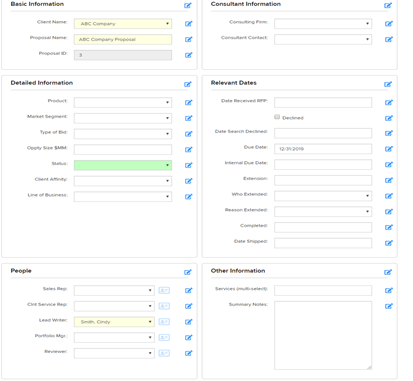Viewport: 413px width, 381px height.
Task: Open the Client Name dropdown
Action: 123,24
